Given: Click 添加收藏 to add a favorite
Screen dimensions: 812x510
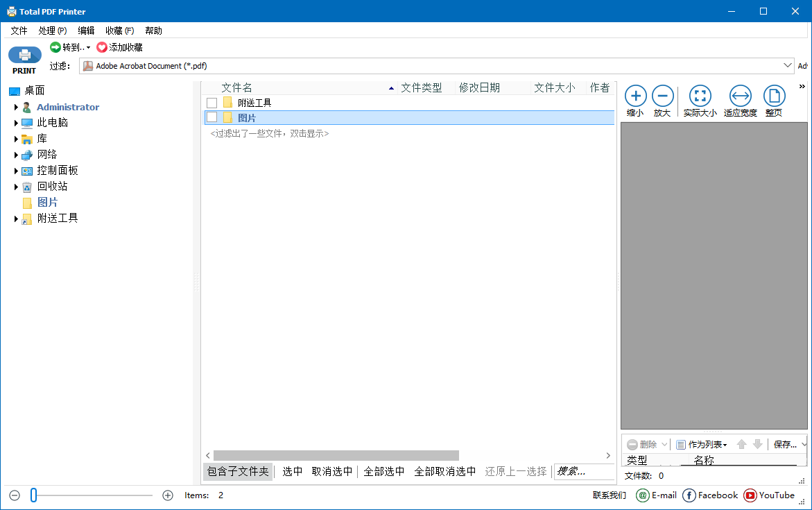Looking at the screenshot, I should tap(121, 46).
